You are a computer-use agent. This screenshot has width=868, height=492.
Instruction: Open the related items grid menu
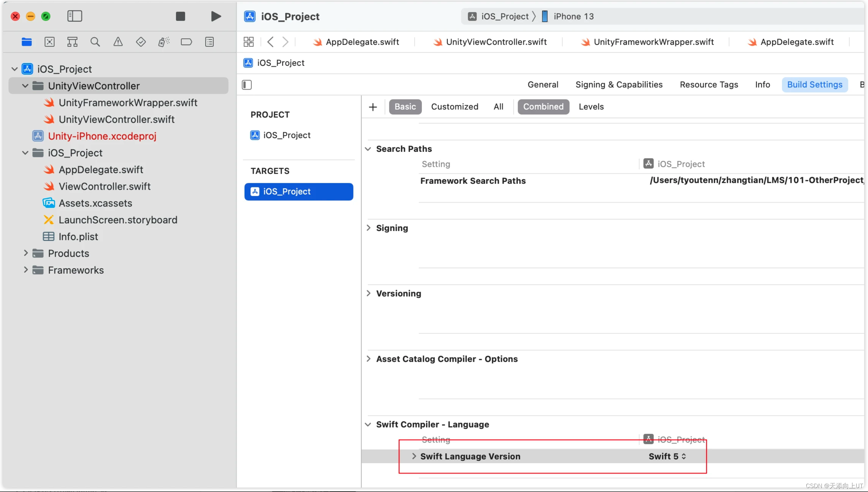coord(249,42)
